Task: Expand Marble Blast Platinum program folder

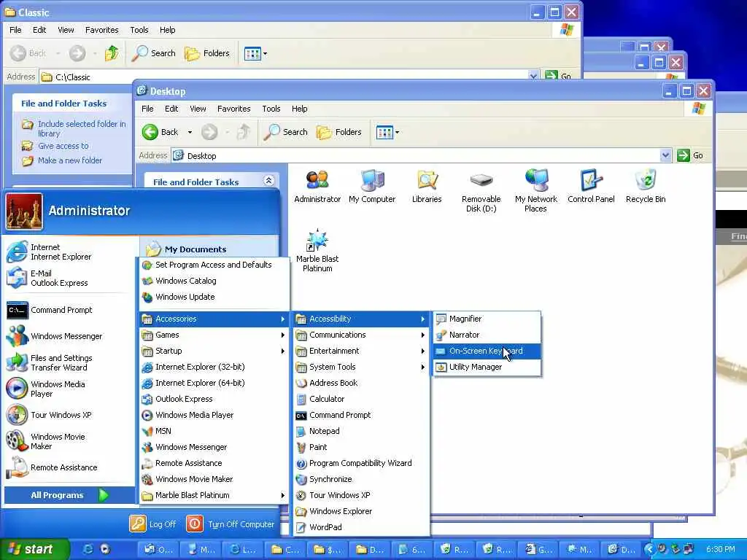Action: [214, 495]
